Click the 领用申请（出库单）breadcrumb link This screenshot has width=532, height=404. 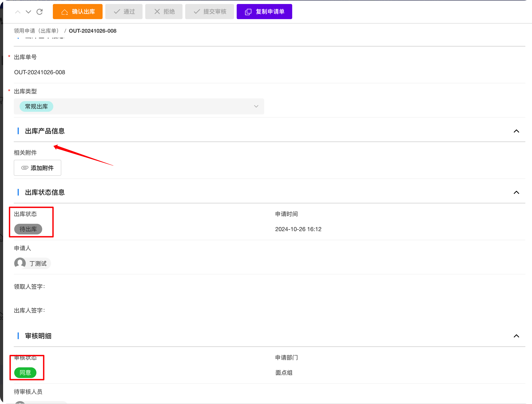click(37, 31)
